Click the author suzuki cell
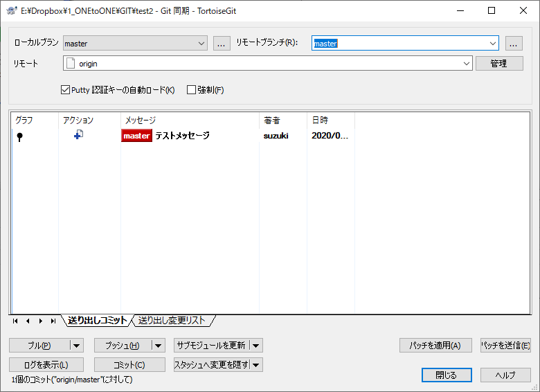The width and height of the screenshot is (540, 392). pyautogui.click(x=276, y=136)
